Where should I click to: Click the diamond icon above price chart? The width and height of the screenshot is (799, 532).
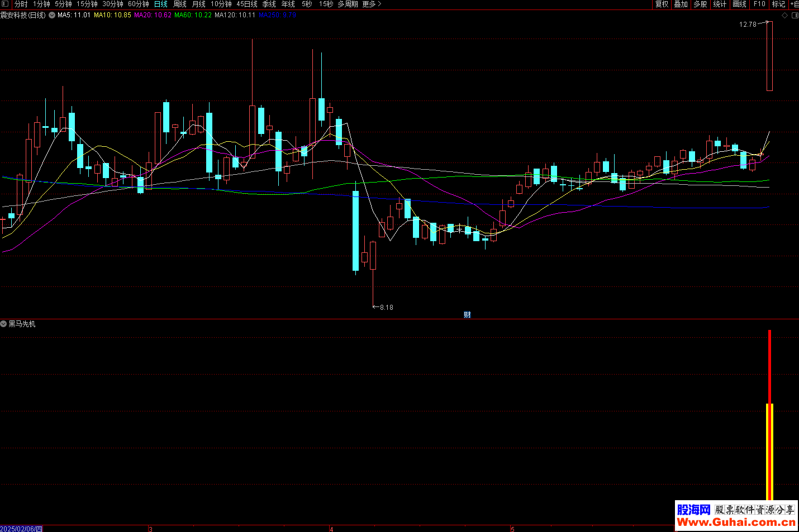784,16
